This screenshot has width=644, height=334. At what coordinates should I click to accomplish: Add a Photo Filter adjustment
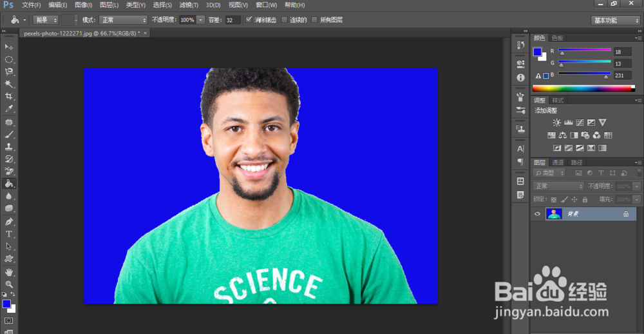coord(585,135)
